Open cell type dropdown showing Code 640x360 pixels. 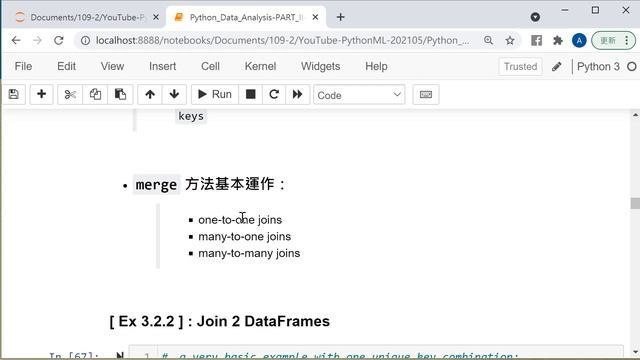pos(359,95)
